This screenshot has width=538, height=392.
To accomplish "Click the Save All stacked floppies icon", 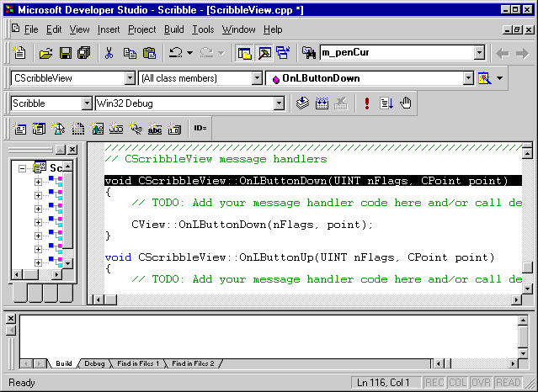I will pos(83,53).
